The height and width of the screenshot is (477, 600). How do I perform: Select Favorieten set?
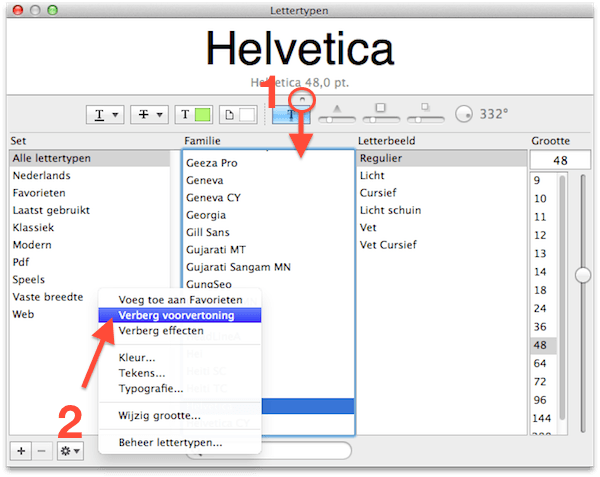pyautogui.click(x=90, y=193)
